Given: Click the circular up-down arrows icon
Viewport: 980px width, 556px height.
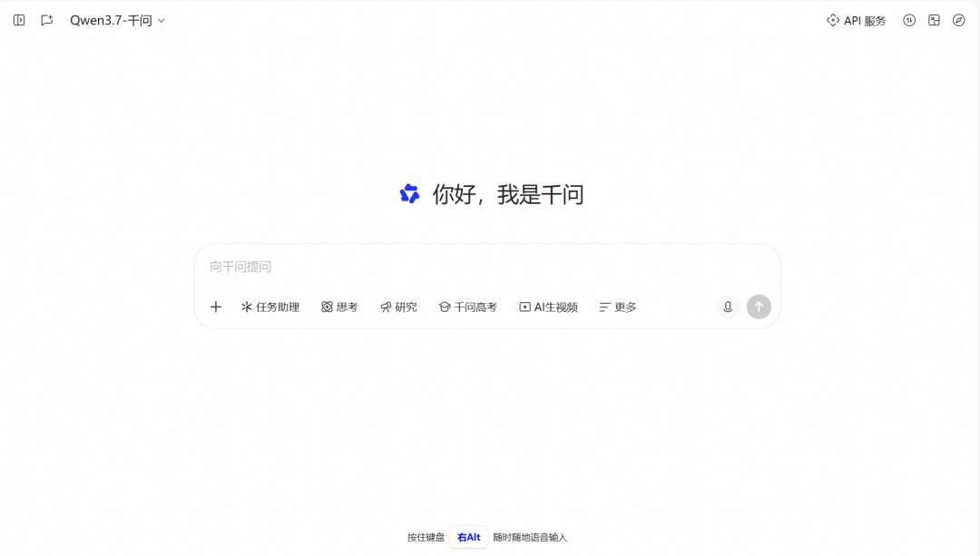Looking at the screenshot, I should [909, 21].
